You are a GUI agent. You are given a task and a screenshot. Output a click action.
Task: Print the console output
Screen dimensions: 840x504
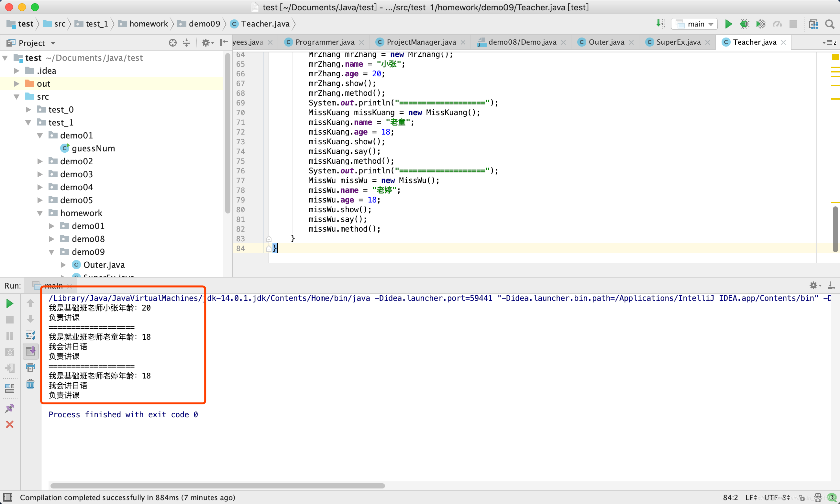click(30, 367)
